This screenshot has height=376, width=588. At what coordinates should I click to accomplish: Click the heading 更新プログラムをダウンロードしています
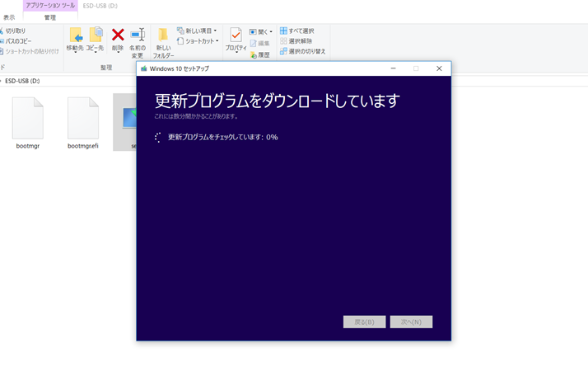tap(278, 101)
